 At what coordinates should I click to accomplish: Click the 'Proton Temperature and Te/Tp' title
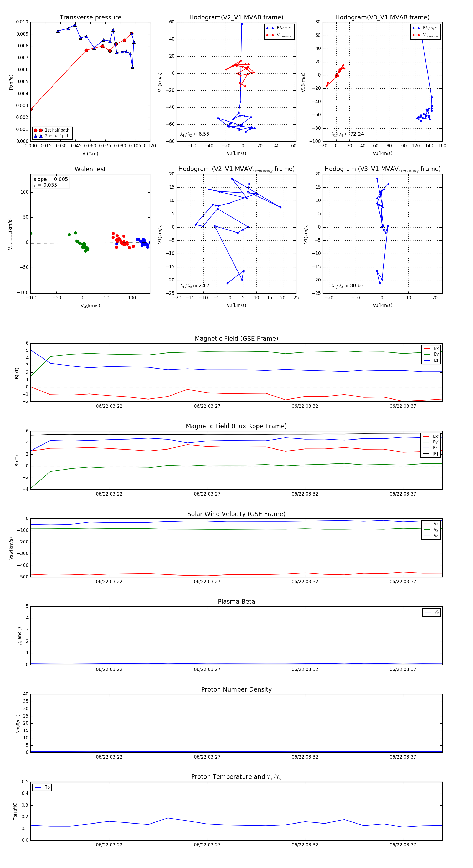tap(236, 777)
